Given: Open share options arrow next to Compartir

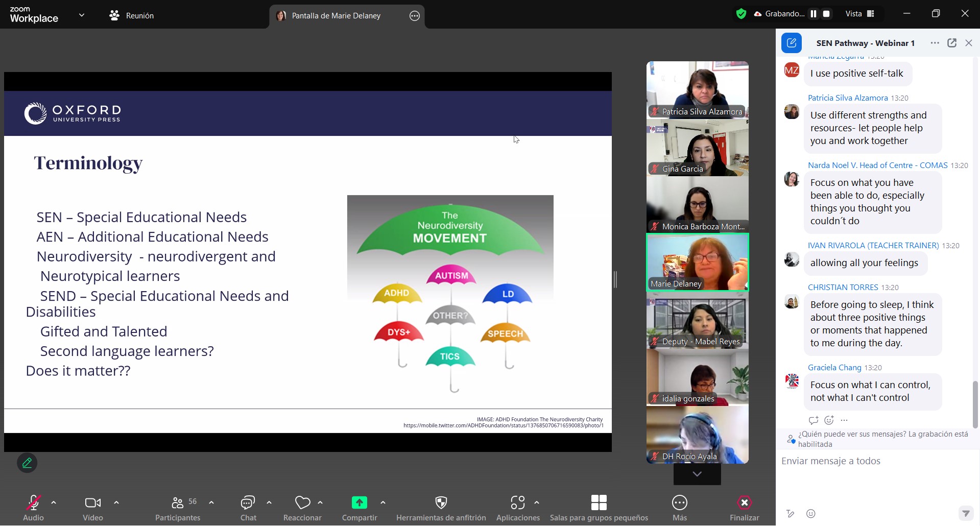Looking at the screenshot, I should click(383, 503).
